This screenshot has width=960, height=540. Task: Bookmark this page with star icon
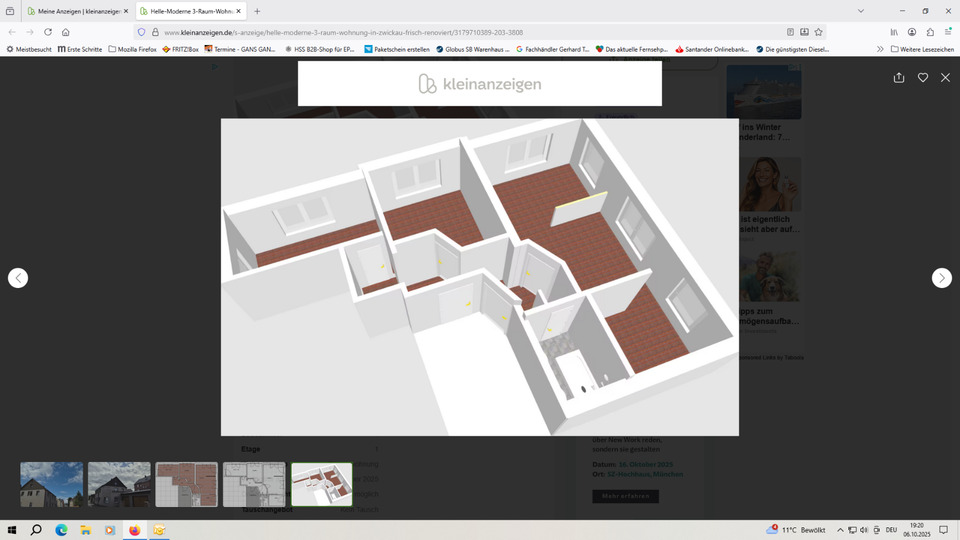pyautogui.click(x=818, y=32)
